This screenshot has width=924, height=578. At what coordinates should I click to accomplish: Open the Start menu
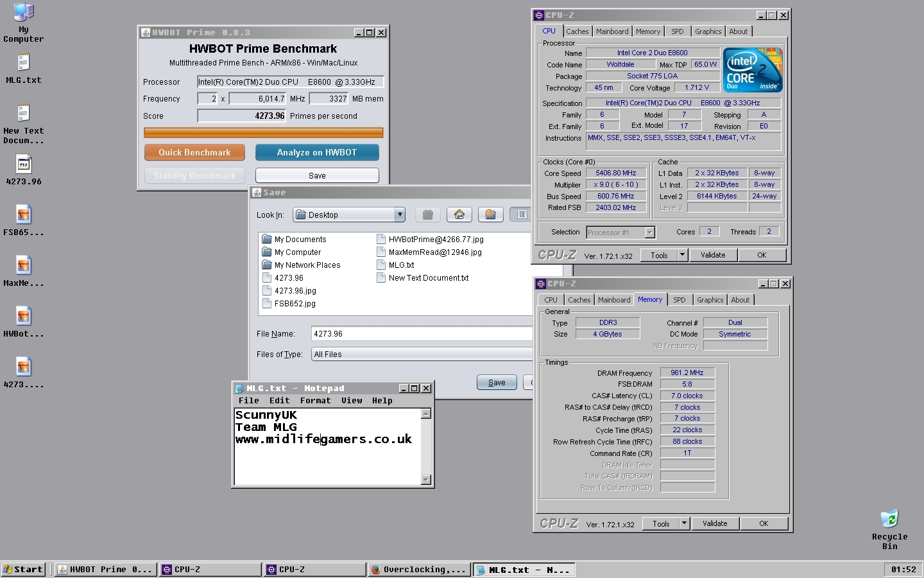point(24,569)
